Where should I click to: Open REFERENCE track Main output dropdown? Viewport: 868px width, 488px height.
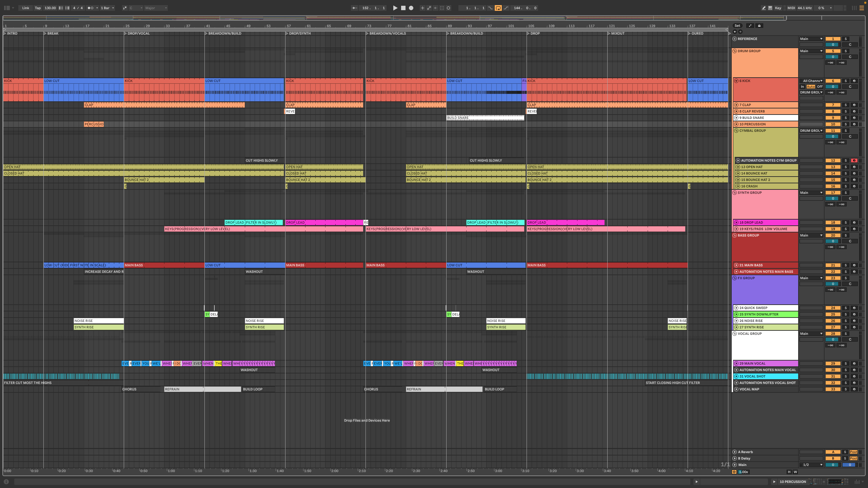[x=811, y=39]
